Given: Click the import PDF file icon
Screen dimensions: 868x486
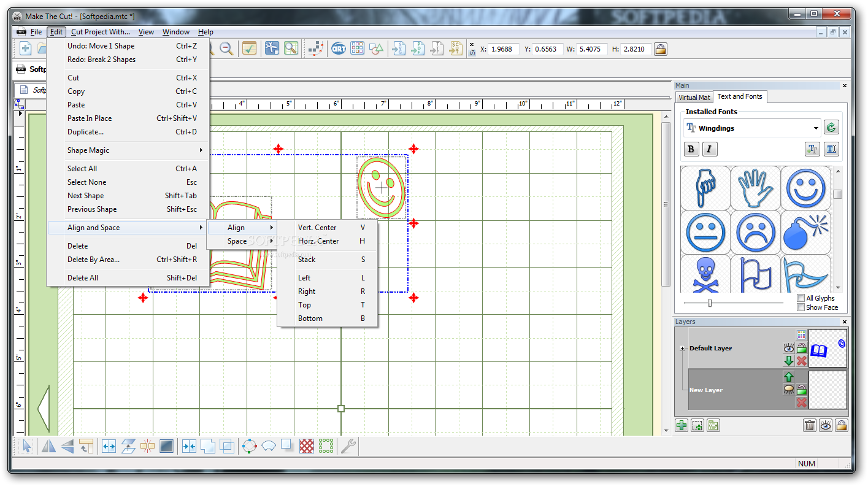Looking at the screenshot, I should coord(418,48).
